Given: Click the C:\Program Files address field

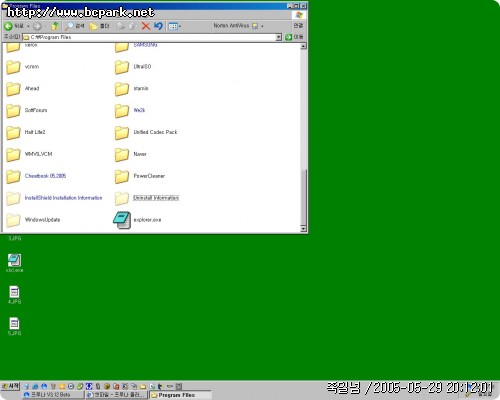Looking at the screenshot, I should [149, 37].
